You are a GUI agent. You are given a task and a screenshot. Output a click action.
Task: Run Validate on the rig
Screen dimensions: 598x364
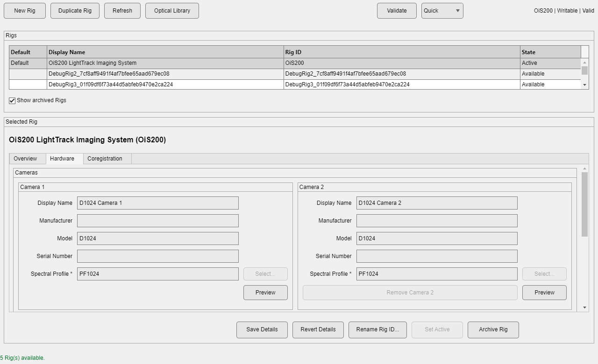click(x=397, y=11)
